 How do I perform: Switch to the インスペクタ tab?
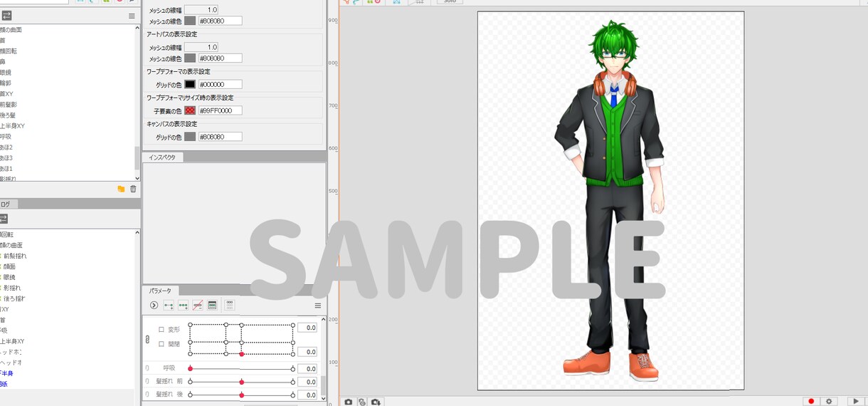coord(163,157)
